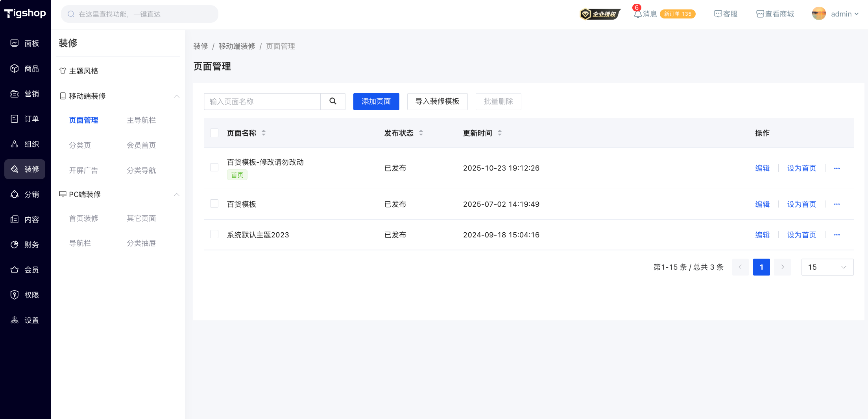
Task: Collapse the 移动端装修 menu section
Action: [x=177, y=96]
